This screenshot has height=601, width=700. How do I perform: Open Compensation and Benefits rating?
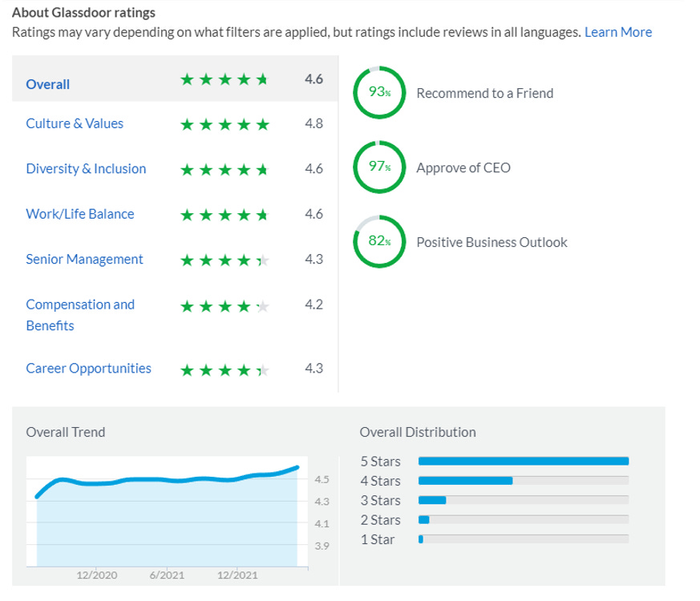tap(80, 315)
